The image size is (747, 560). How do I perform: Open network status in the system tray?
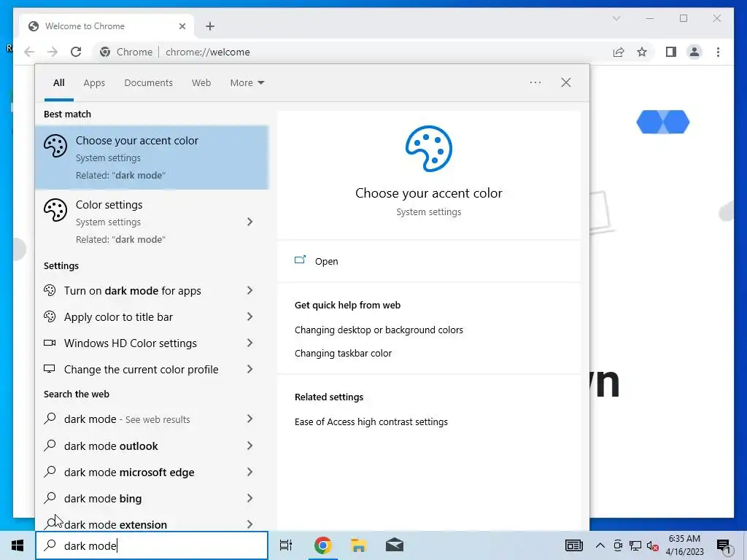[635, 545]
